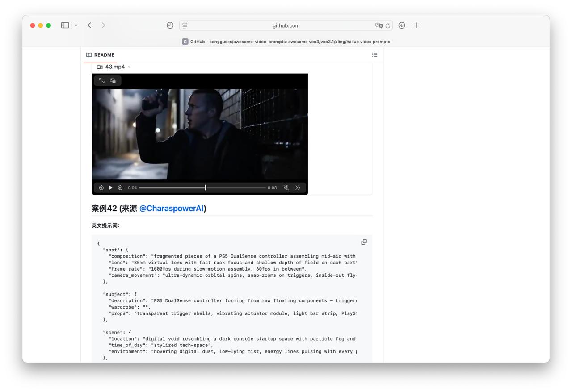The height and width of the screenshot is (392, 572).
Task: Click the video progress scrubber bar
Action: point(202,188)
